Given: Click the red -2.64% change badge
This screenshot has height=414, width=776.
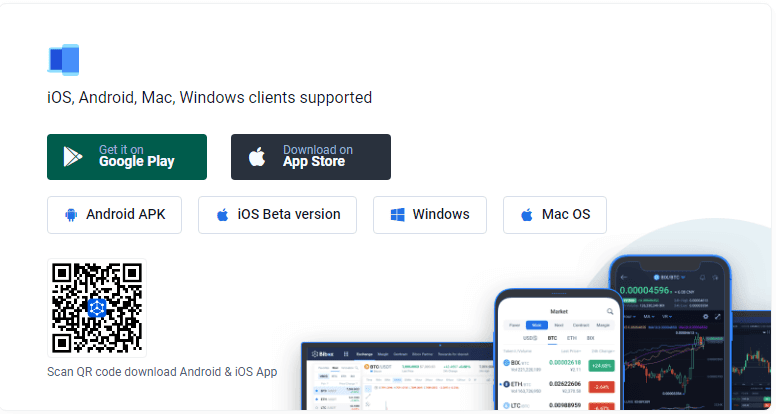Looking at the screenshot, I should coord(601,387).
